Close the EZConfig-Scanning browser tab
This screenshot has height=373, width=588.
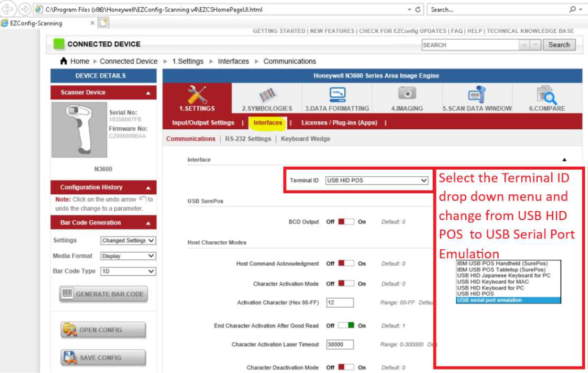(x=92, y=23)
